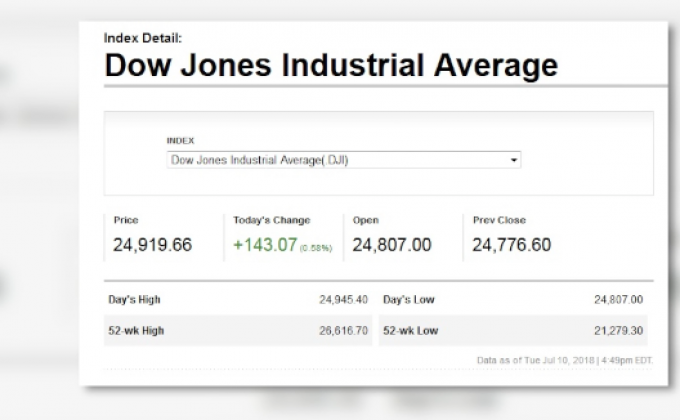Click the arrow on the INDEX combo box
The image size is (680, 420).
[514, 160]
